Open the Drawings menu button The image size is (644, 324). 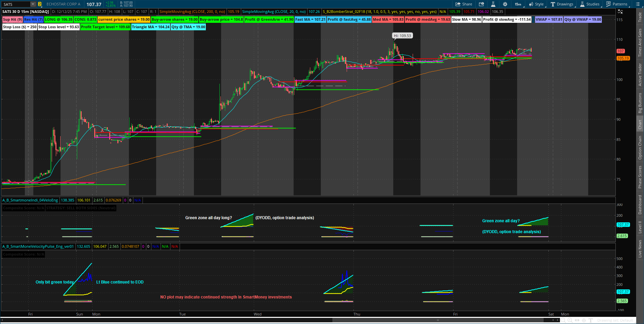[x=562, y=4]
